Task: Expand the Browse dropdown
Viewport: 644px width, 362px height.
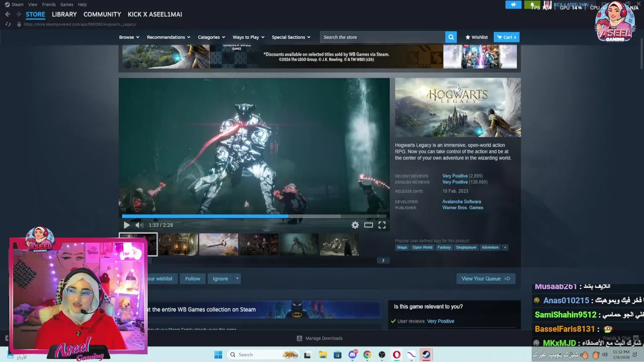Action: coord(129,37)
